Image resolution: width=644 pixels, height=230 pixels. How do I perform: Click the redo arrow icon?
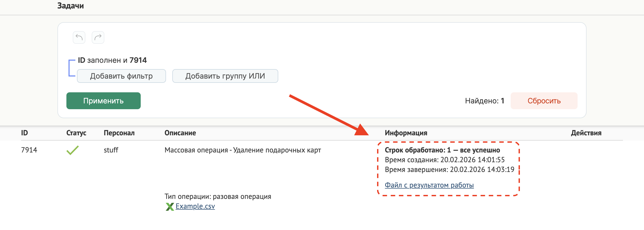[x=98, y=37]
